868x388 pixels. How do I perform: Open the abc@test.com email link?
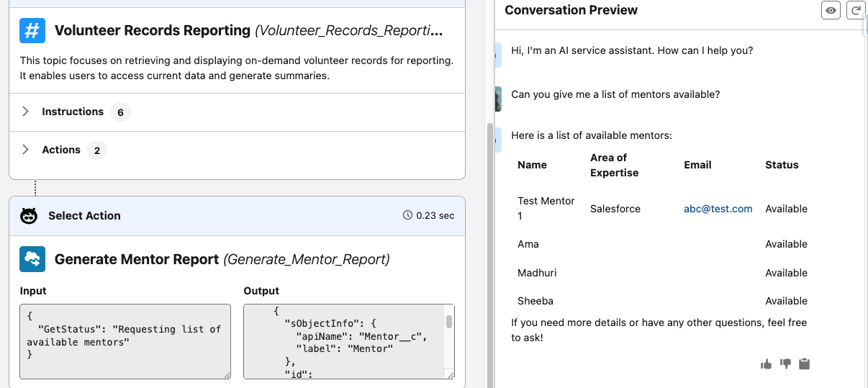(x=718, y=209)
